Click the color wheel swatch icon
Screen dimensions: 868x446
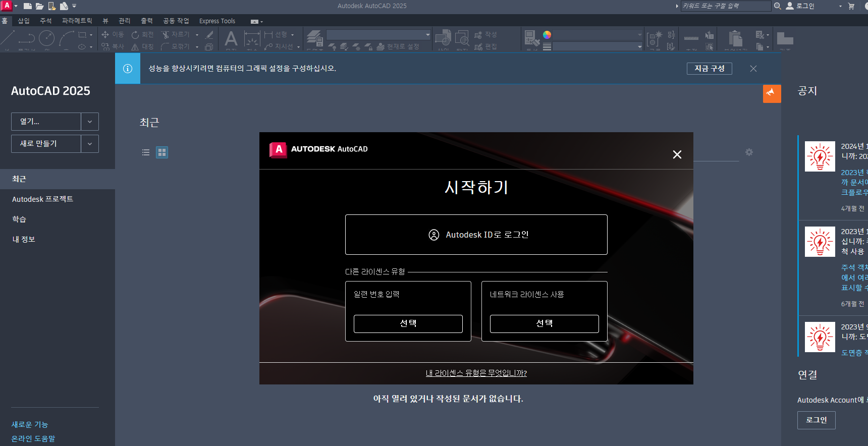pyautogui.click(x=547, y=35)
